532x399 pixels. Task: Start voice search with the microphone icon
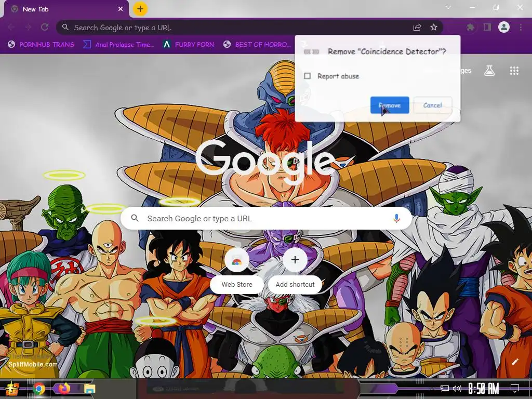point(396,219)
